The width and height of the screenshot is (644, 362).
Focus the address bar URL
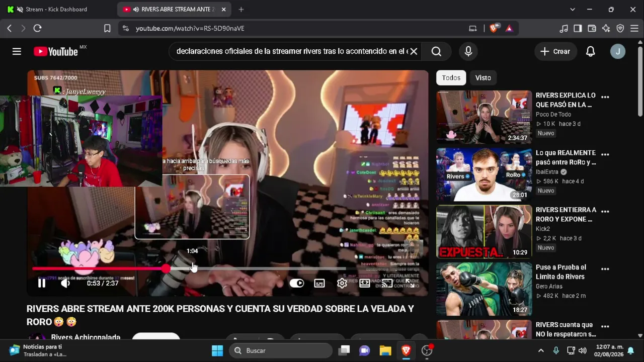(190, 28)
